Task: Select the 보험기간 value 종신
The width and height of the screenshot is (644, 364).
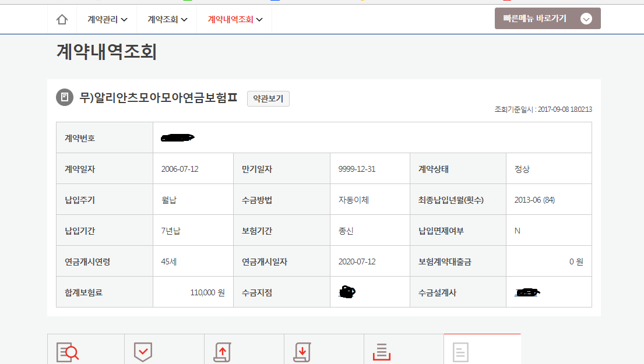Action: pos(346,231)
